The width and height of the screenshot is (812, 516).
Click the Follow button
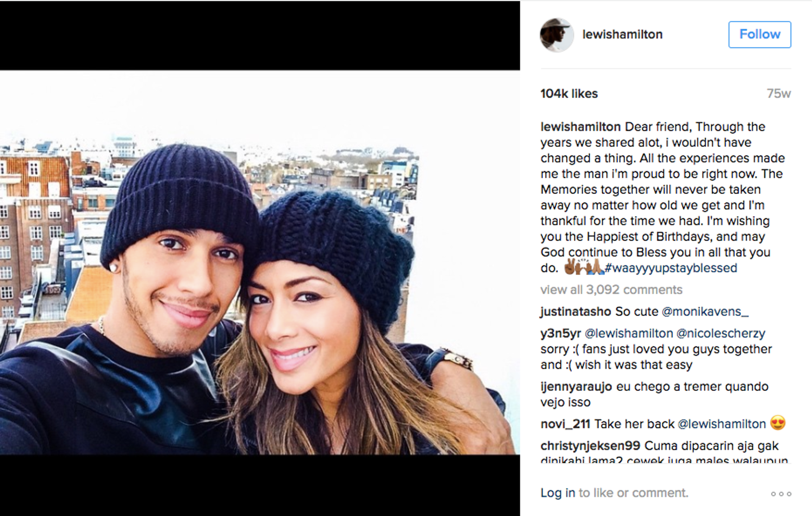coord(760,34)
